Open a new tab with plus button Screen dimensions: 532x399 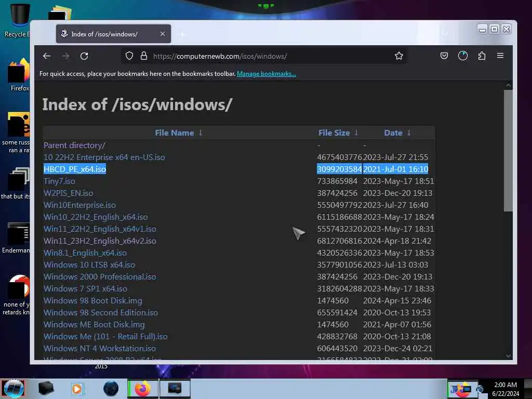tap(182, 34)
